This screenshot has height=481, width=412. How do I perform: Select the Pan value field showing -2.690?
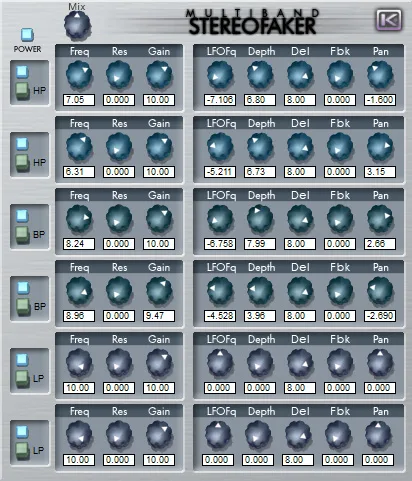[x=380, y=316]
